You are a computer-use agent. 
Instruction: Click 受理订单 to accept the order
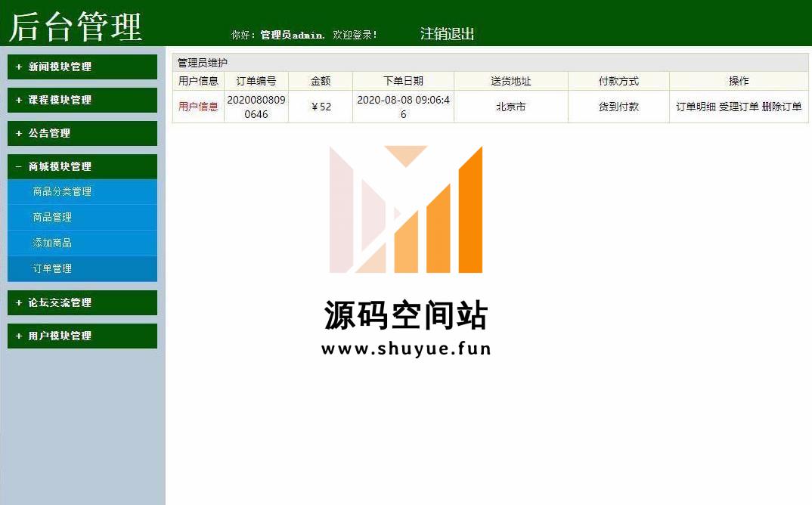point(739,107)
